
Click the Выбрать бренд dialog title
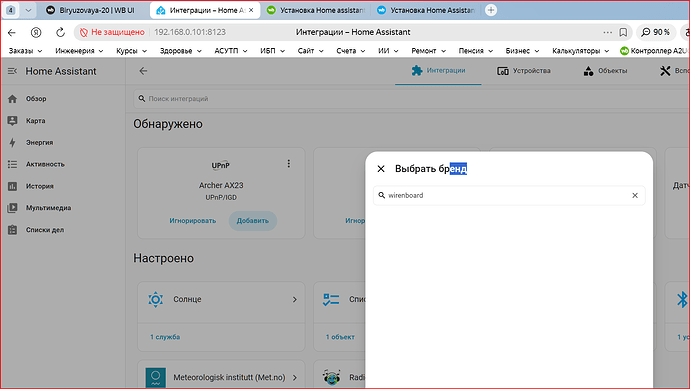[431, 169]
